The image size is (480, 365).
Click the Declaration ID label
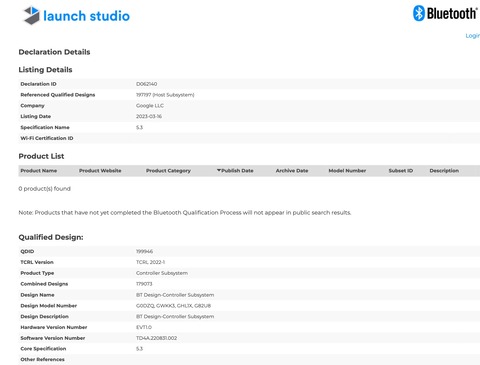38,84
